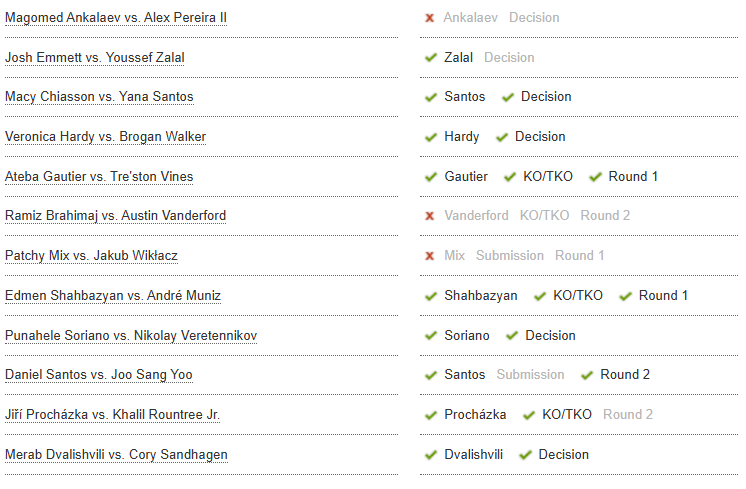Click the red X icon beside Mix
Image resolution: width=746 pixels, height=489 pixels.
(430, 256)
